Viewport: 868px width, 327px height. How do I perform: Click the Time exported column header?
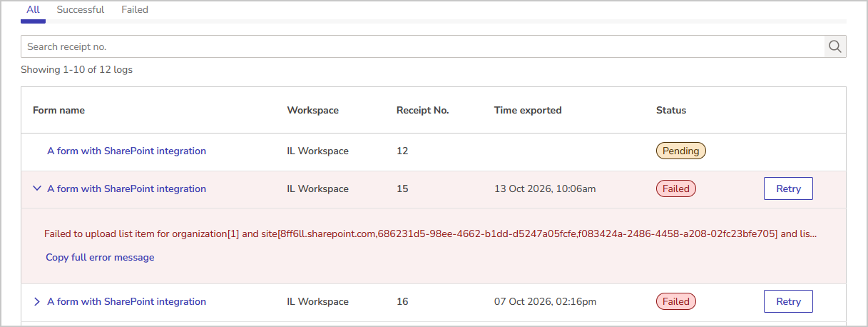(x=528, y=111)
